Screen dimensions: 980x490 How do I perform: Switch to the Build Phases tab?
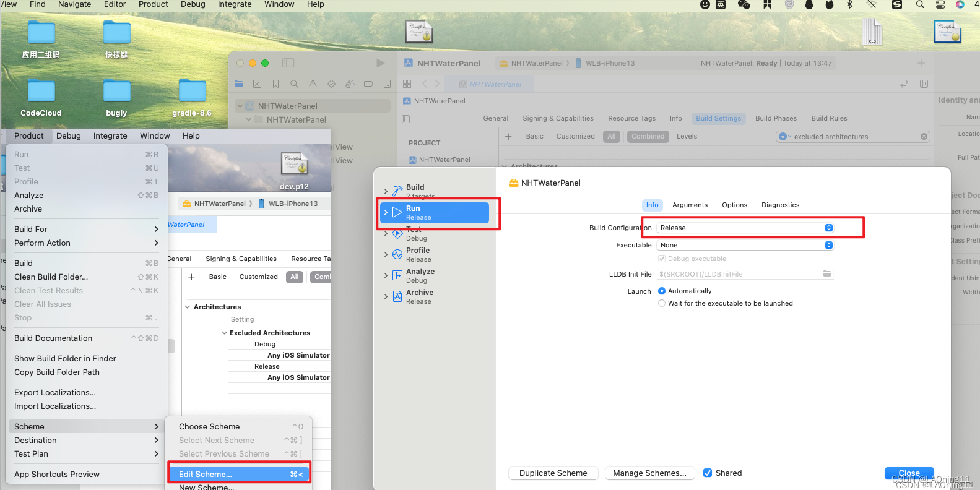(x=776, y=118)
